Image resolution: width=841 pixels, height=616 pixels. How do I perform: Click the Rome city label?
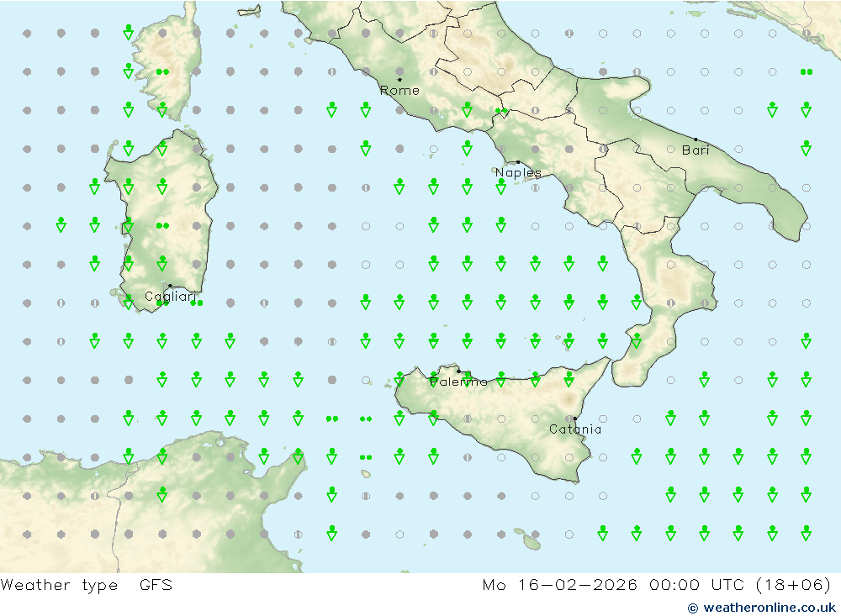coord(399,91)
